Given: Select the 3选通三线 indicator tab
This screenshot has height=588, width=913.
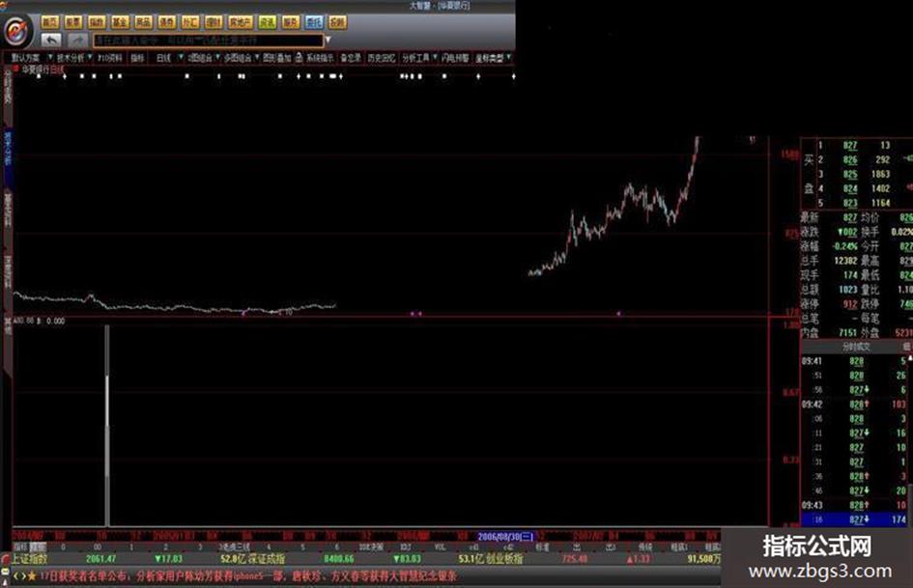Looking at the screenshot, I should point(235,547).
